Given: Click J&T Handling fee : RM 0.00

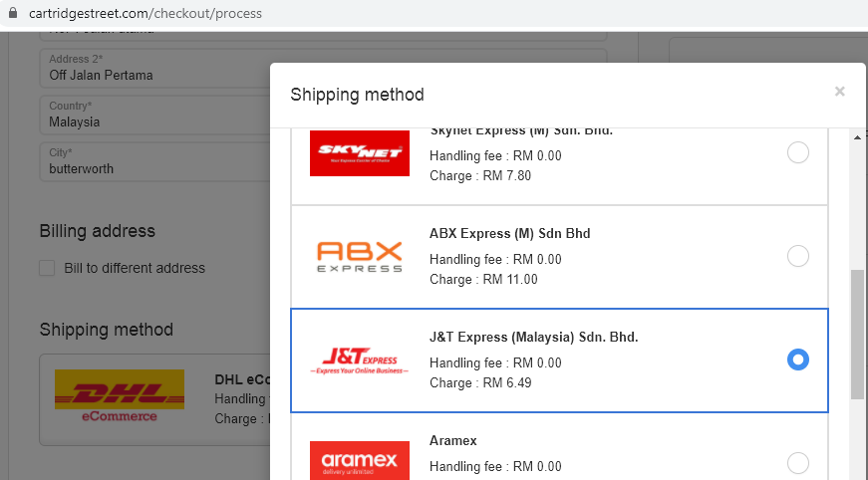Looking at the screenshot, I should click(x=495, y=362).
